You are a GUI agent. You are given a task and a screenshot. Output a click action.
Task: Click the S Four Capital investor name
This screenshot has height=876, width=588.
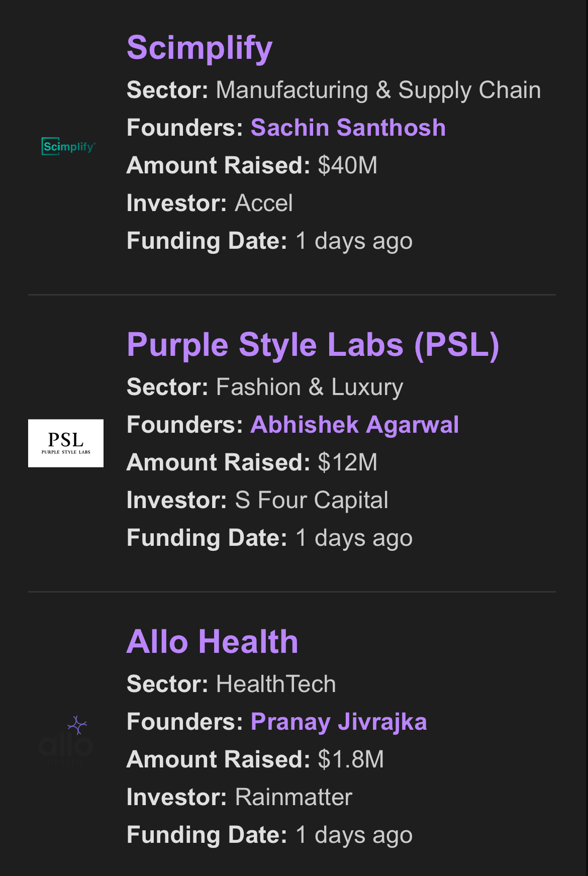[312, 501]
